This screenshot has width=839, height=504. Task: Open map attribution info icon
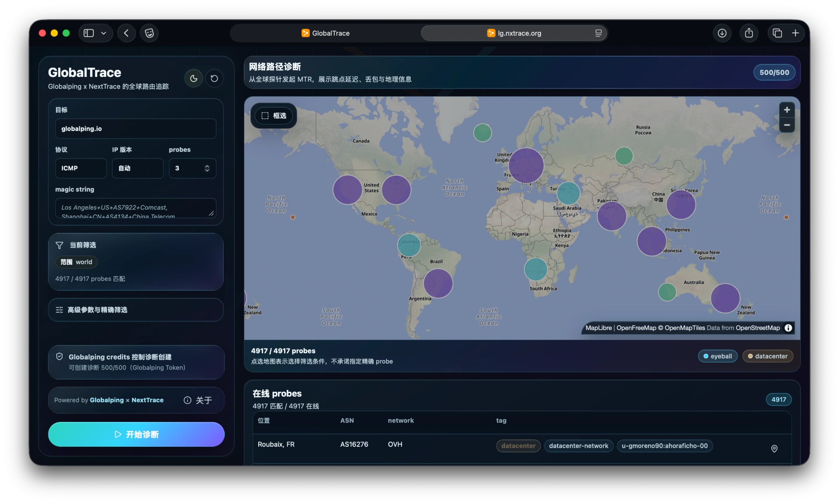pyautogui.click(x=788, y=328)
